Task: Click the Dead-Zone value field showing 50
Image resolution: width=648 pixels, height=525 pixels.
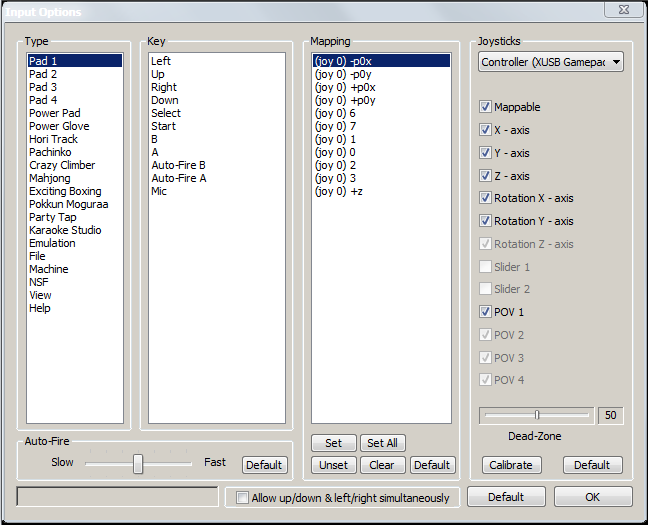Action: 611,415
